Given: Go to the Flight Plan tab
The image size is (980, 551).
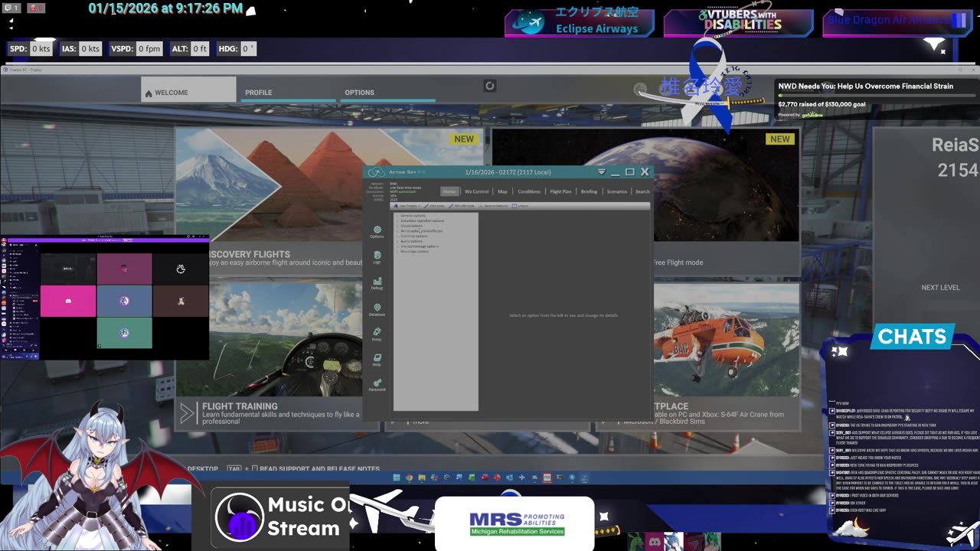Looking at the screenshot, I should tap(560, 191).
